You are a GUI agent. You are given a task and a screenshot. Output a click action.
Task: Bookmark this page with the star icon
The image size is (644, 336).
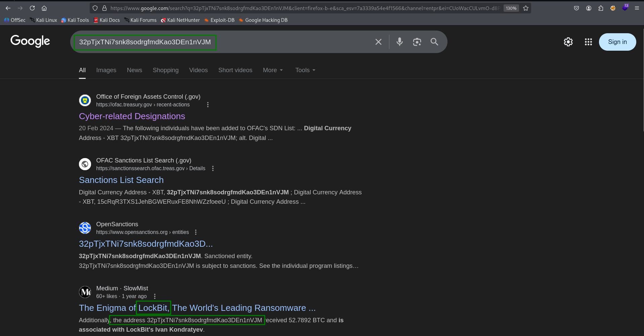[x=526, y=8]
